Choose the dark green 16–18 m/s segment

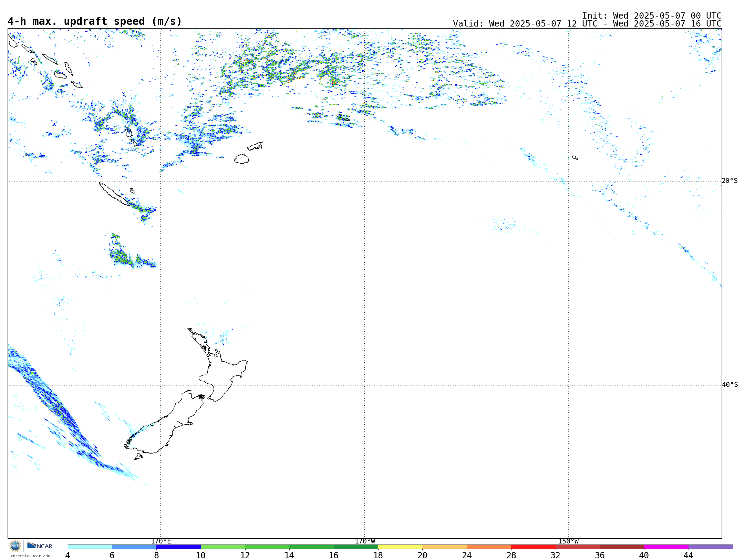(356, 547)
